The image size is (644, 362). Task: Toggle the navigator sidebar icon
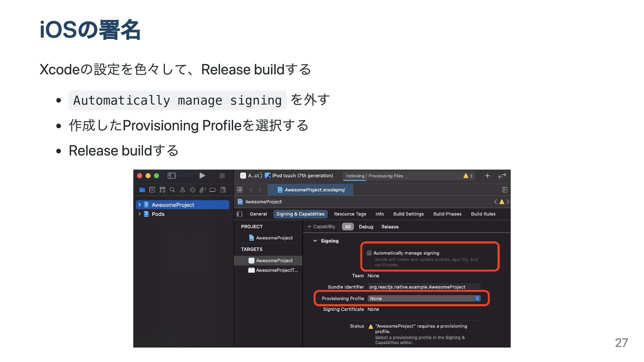coord(171,176)
